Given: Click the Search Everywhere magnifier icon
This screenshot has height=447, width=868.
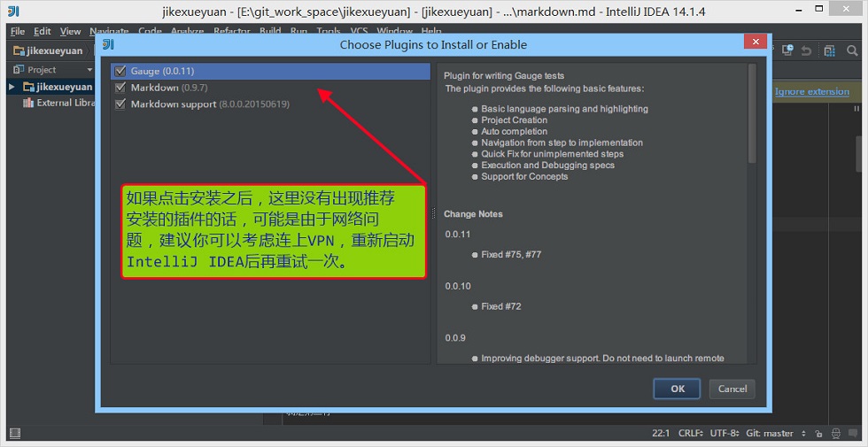Looking at the screenshot, I should [x=852, y=51].
